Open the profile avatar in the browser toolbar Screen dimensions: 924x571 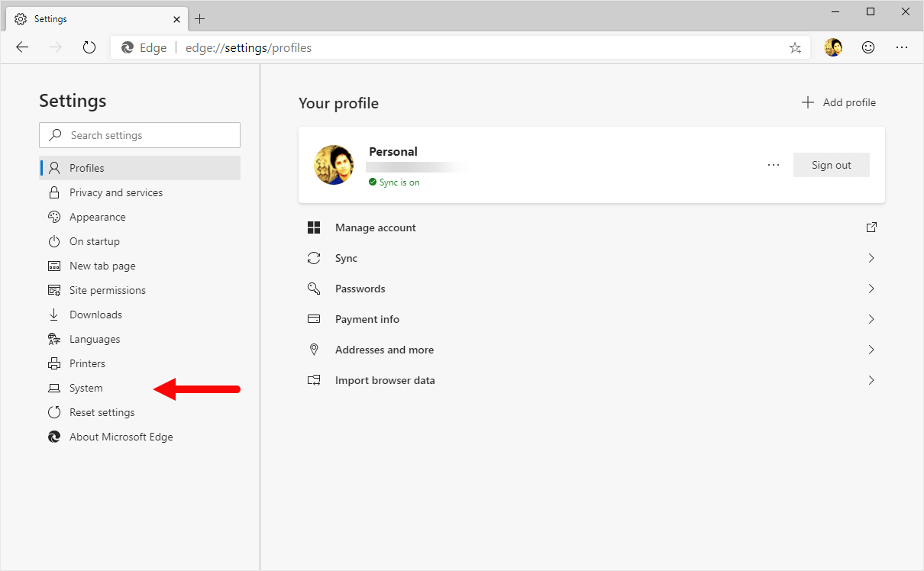[x=833, y=47]
